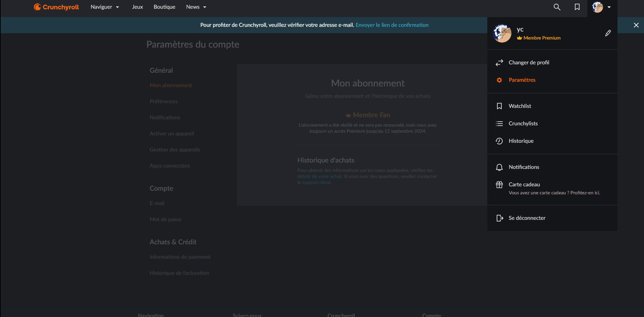
Task: Open Activer un appareil
Action: click(x=172, y=134)
